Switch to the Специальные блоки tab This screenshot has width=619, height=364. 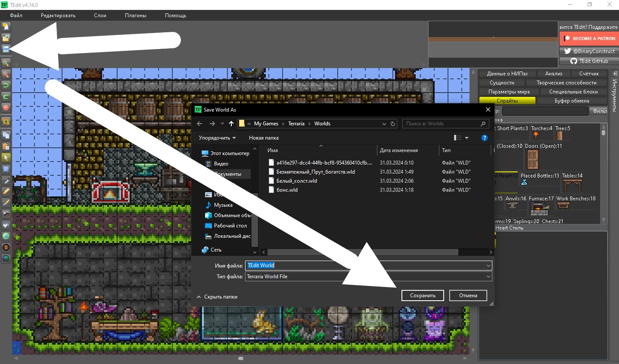[573, 92]
